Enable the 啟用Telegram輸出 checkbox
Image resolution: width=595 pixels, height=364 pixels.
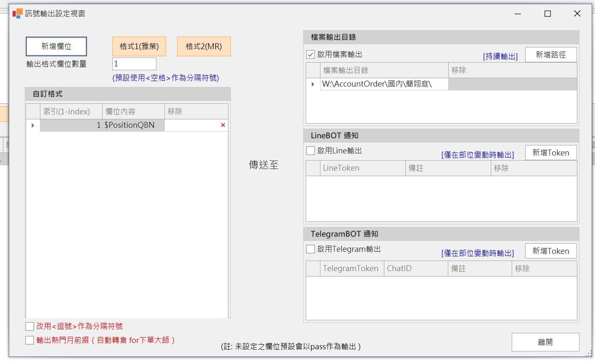click(311, 249)
